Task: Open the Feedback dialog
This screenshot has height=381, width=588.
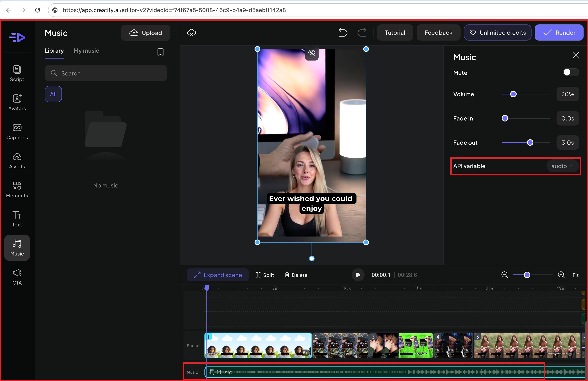Action: [438, 32]
